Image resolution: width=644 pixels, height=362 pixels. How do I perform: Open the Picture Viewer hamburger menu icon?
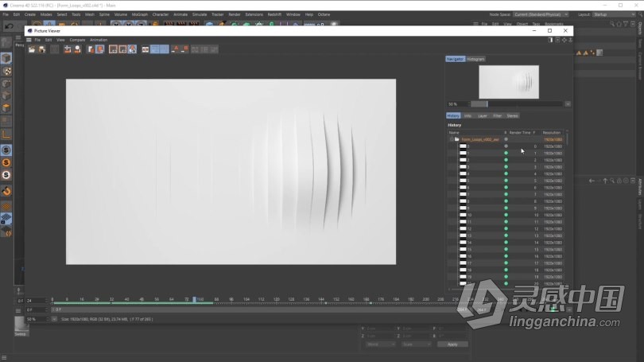click(29, 40)
